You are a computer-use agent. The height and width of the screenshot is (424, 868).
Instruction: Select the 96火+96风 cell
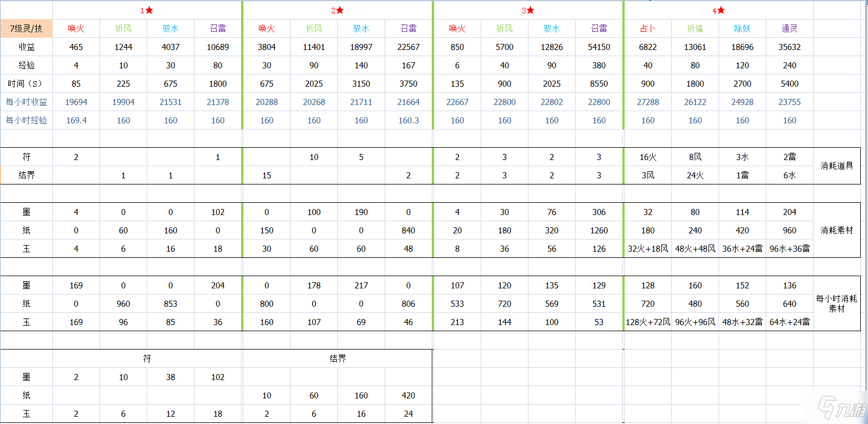pos(695,322)
